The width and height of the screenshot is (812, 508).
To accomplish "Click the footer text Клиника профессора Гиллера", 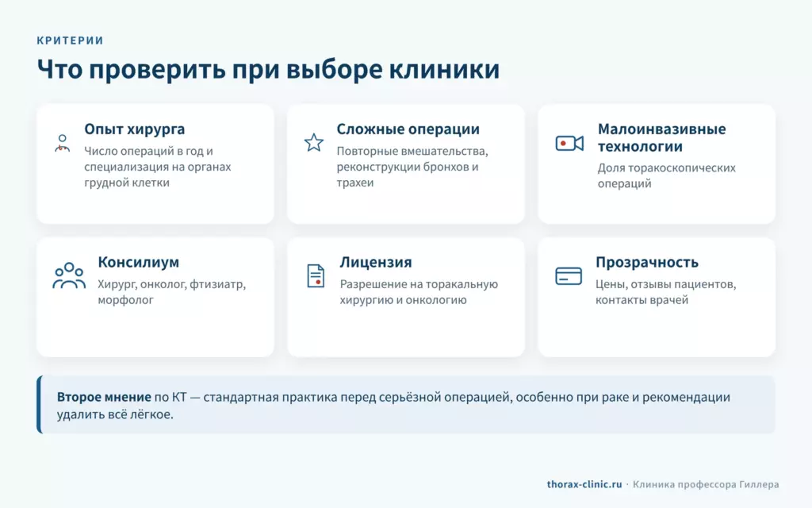I will pos(706,484).
